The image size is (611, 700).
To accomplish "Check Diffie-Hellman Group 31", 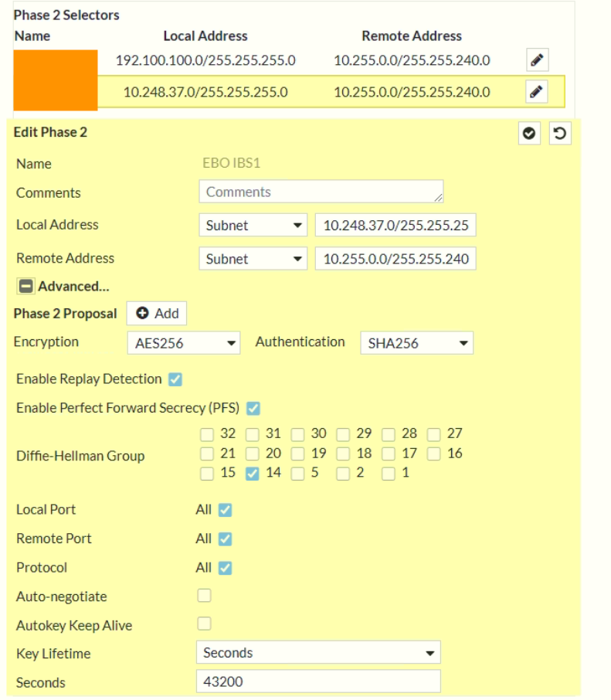I will (x=253, y=434).
